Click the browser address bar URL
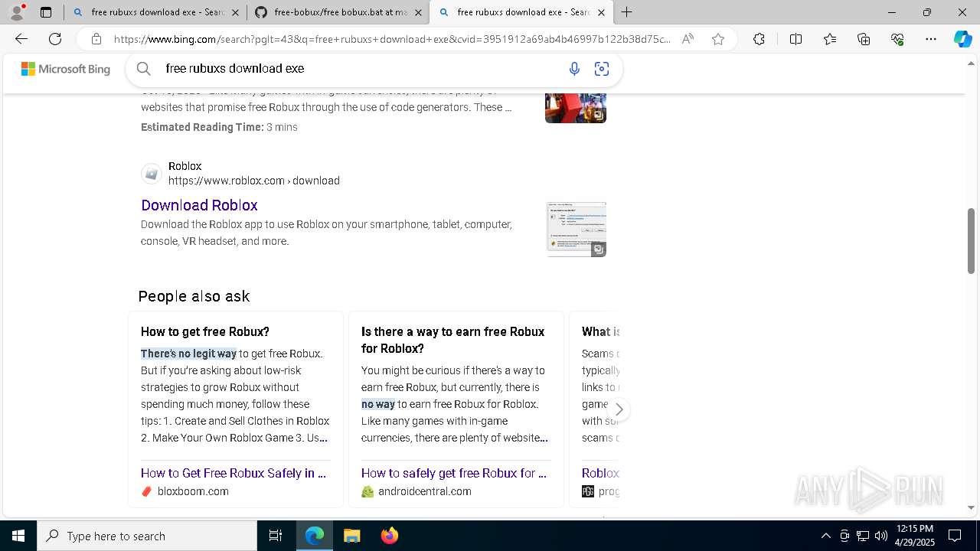 pos(392,39)
